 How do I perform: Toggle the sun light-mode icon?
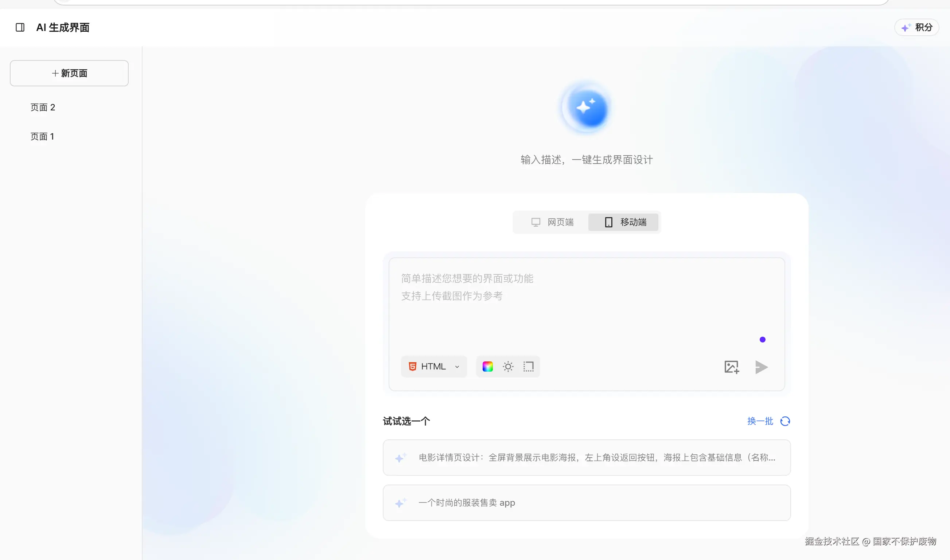[x=508, y=367]
